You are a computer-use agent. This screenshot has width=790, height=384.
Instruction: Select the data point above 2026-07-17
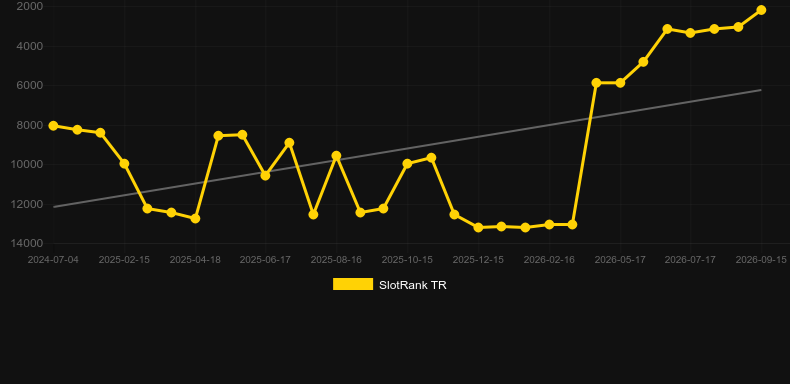(691, 33)
